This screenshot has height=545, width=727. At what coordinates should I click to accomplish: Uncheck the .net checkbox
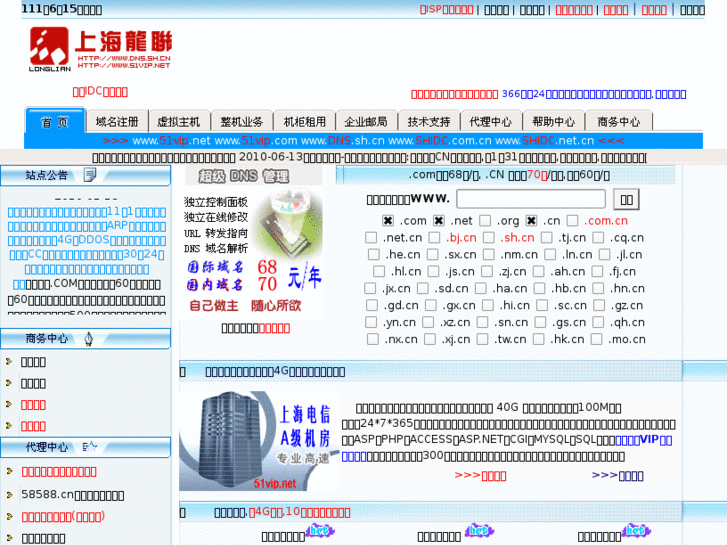(x=439, y=220)
